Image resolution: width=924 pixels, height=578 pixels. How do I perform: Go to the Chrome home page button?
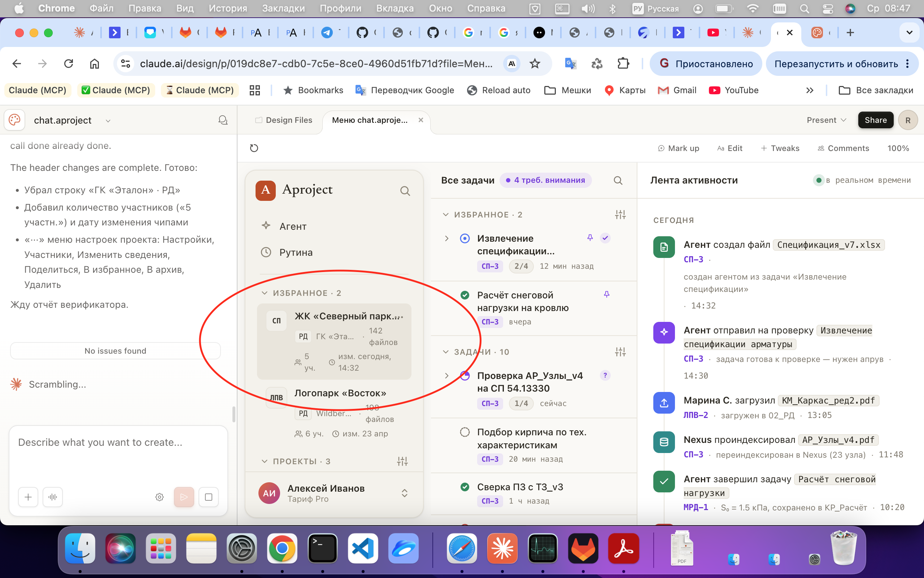[x=94, y=64]
